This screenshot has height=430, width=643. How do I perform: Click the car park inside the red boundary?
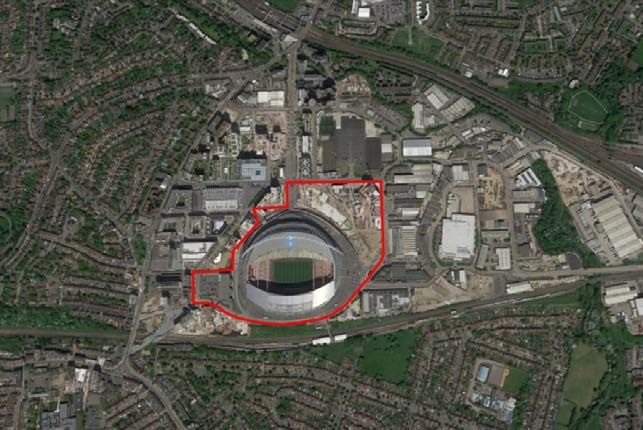click(213, 288)
